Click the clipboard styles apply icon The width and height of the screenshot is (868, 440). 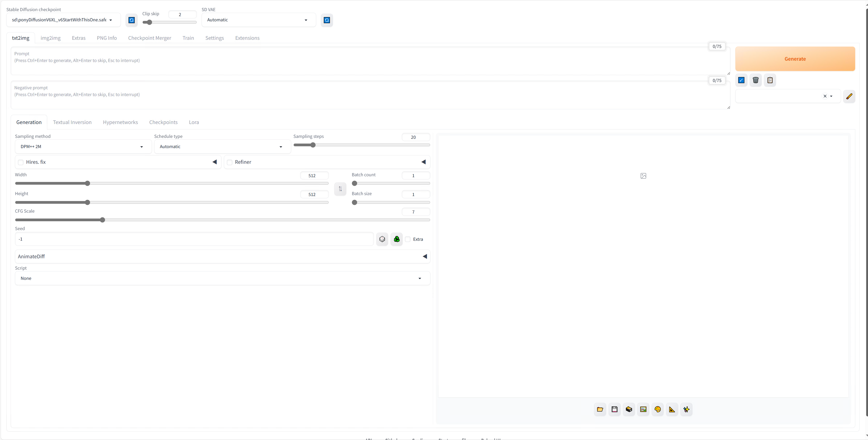point(770,80)
